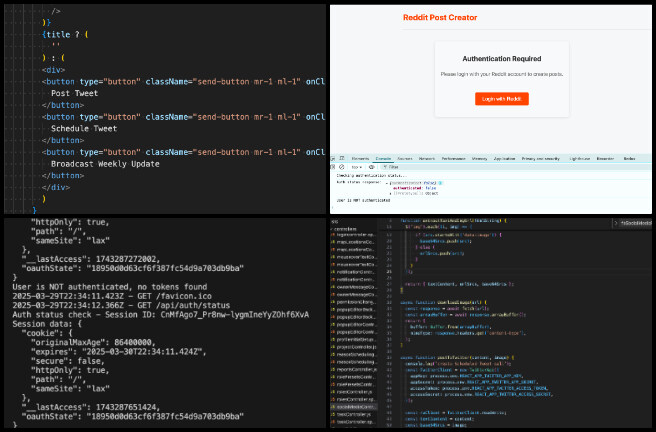656x432 pixels.
Task: Click the Reddit Post Creator title
Action: coord(440,18)
